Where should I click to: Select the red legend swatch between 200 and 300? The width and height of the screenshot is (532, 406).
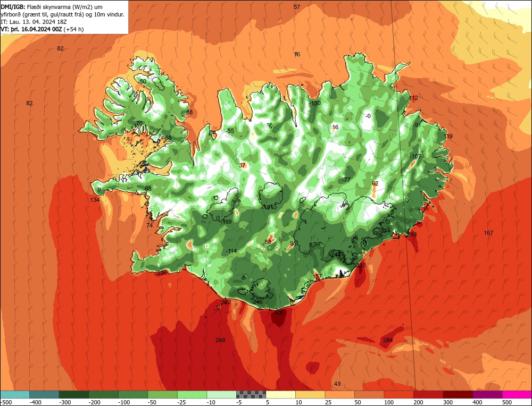(428, 394)
